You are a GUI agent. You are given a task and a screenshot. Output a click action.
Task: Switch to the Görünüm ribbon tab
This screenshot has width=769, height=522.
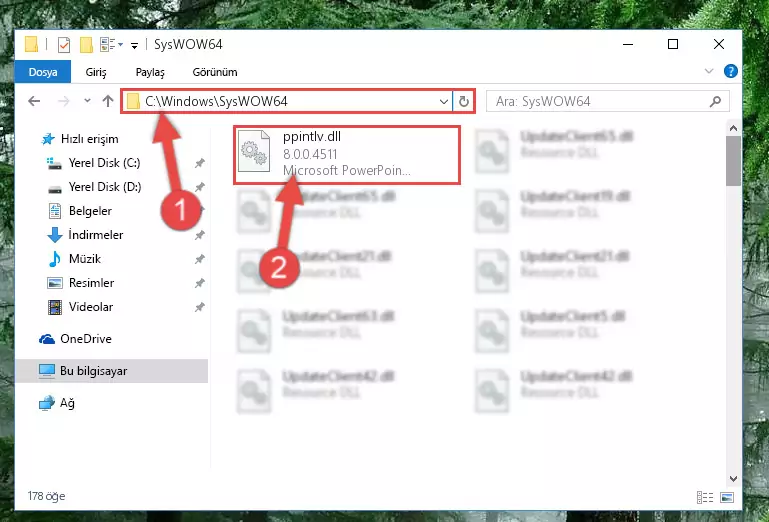215,72
